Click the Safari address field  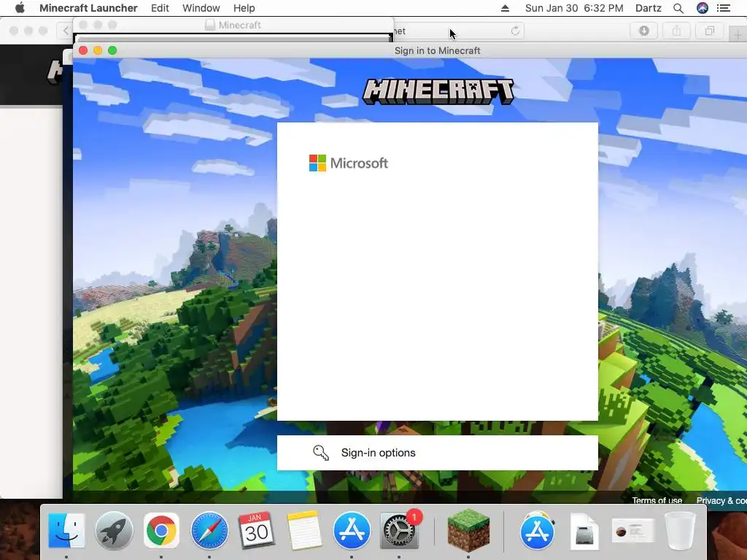click(x=458, y=31)
